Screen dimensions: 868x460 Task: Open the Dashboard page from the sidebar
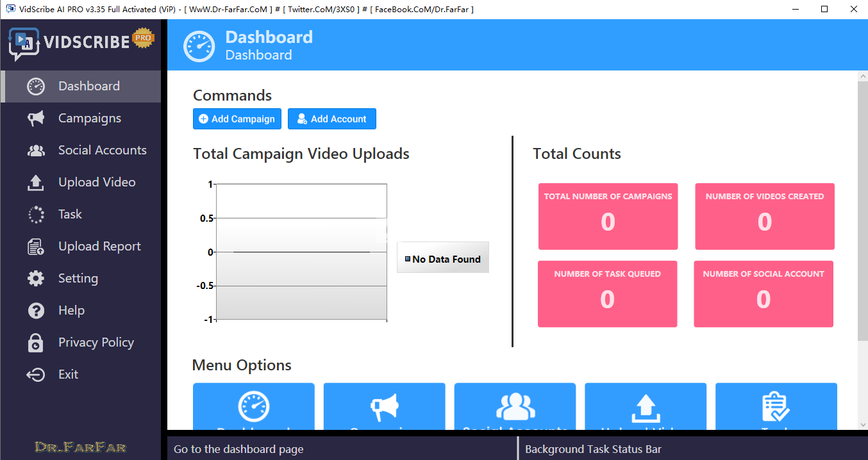(81, 86)
